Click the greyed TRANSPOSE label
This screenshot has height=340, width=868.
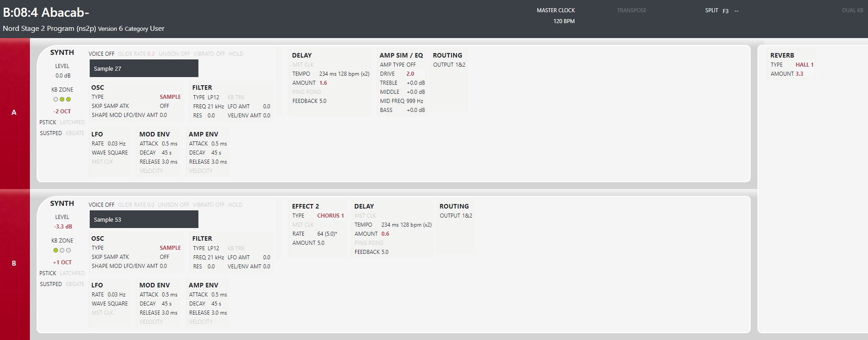pyautogui.click(x=632, y=10)
